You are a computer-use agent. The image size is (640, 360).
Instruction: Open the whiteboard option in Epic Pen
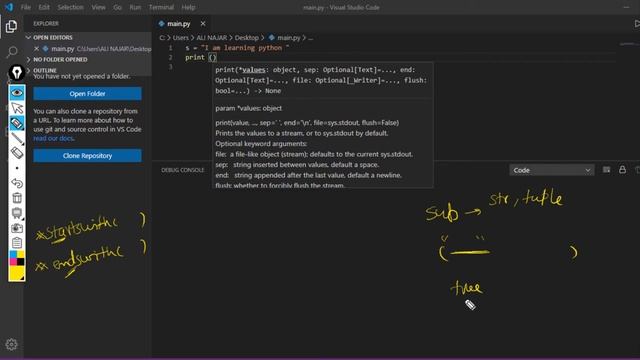(17, 213)
